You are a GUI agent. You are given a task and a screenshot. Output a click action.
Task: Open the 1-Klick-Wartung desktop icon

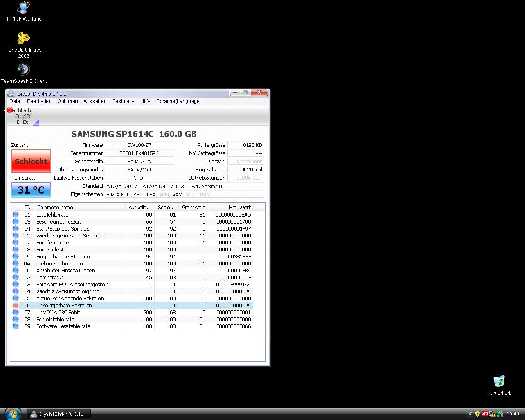click(x=24, y=11)
